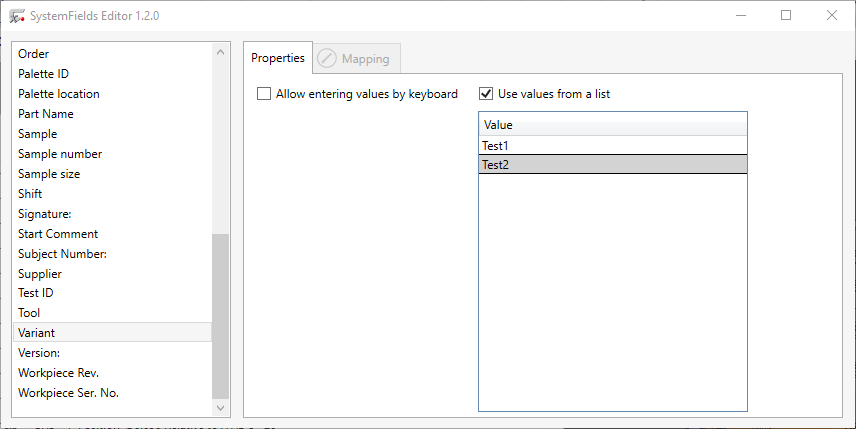Select the Test1 value row
The height and width of the screenshot is (429, 856).
point(612,146)
